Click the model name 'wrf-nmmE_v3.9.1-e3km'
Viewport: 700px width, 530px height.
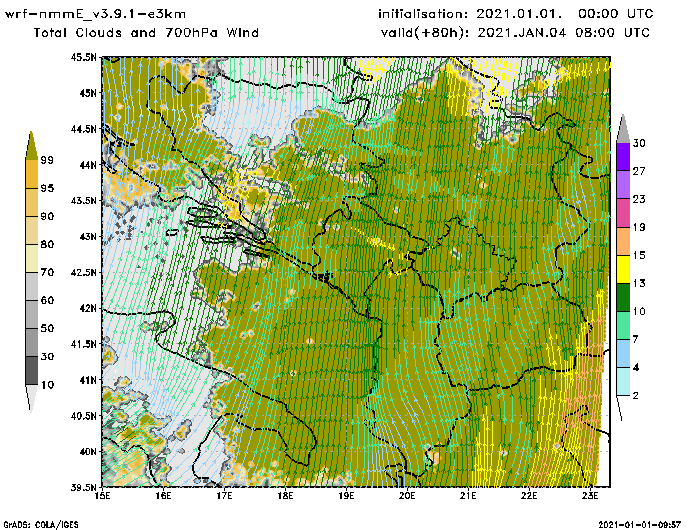(95, 14)
